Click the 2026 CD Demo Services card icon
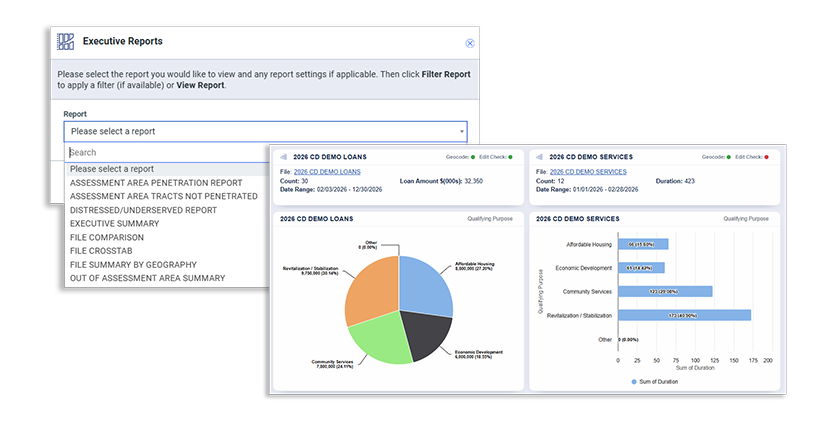 tap(540, 157)
